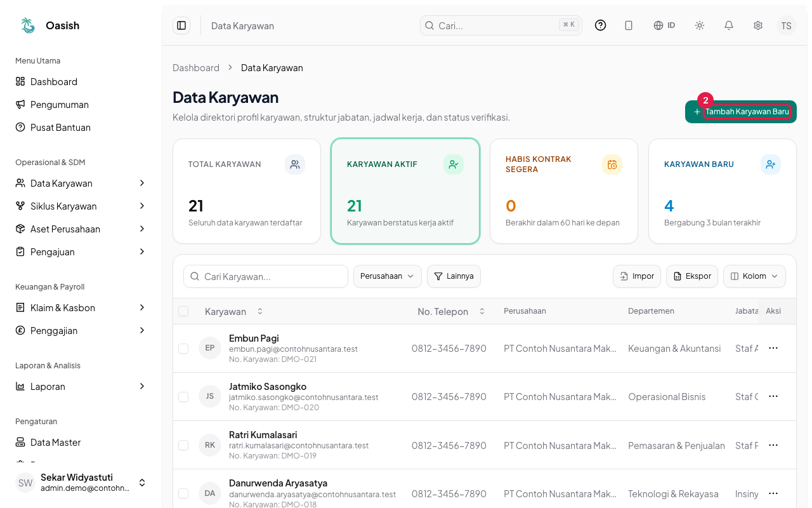Open Pusat Bantuan in sidebar
Image resolution: width=812 pixels, height=508 pixels.
[81, 127]
